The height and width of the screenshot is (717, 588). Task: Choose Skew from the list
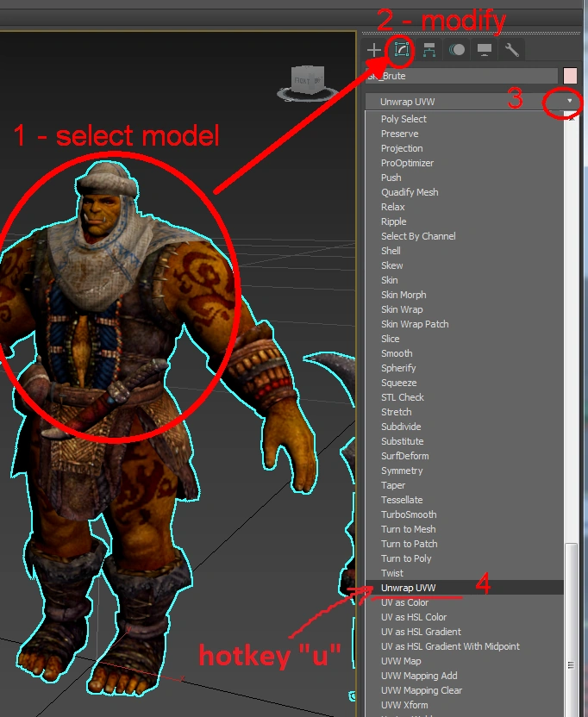click(391, 265)
